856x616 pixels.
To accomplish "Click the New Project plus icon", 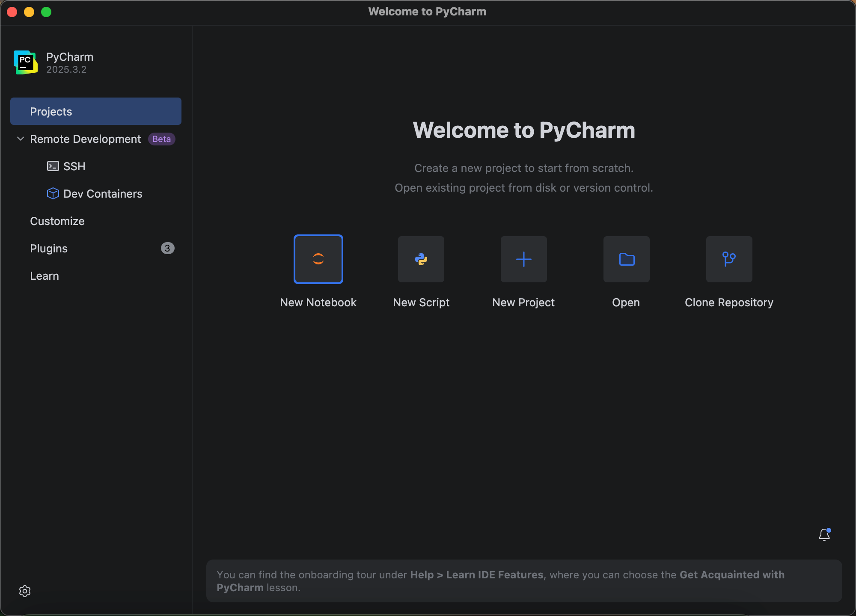I will pyautogui.click(x=523, y=259).
